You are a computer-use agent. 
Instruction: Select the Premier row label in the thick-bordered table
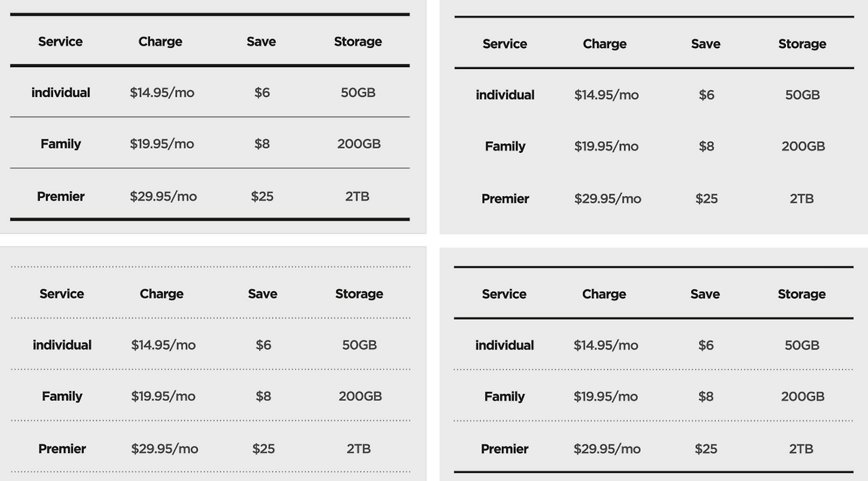(60, 196)
